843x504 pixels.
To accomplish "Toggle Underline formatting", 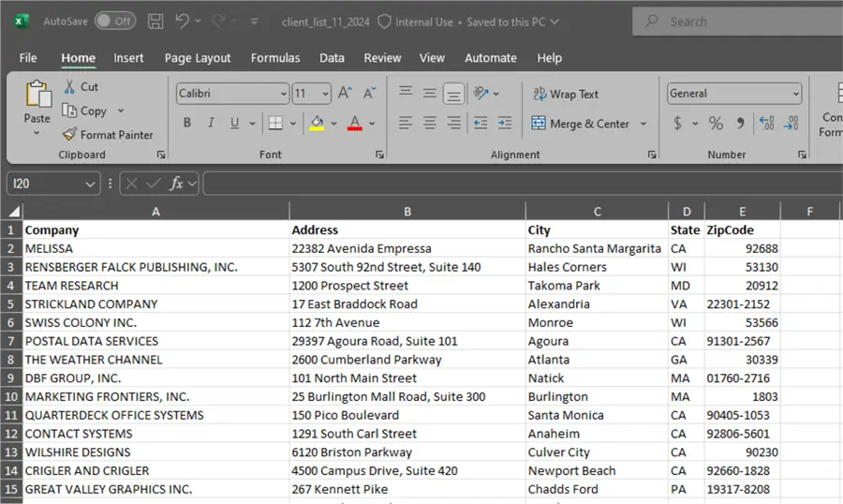I will [234, 123].
